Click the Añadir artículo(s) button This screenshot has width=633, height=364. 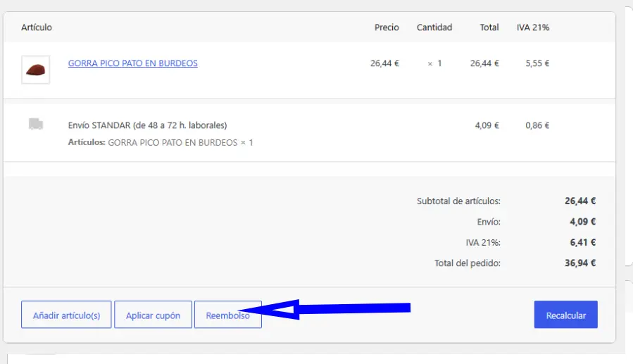click(x=66, y=315)
